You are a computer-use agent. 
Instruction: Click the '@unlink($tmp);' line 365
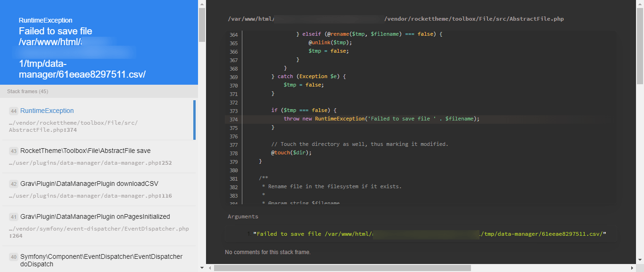click(330, 43)
